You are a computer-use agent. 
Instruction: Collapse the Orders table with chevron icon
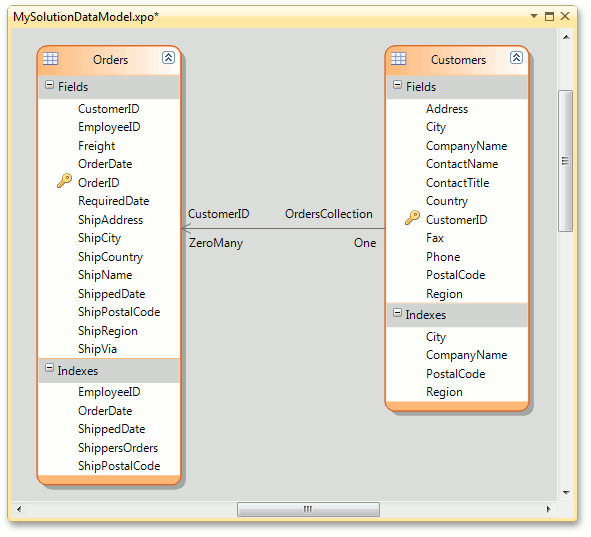168,58
